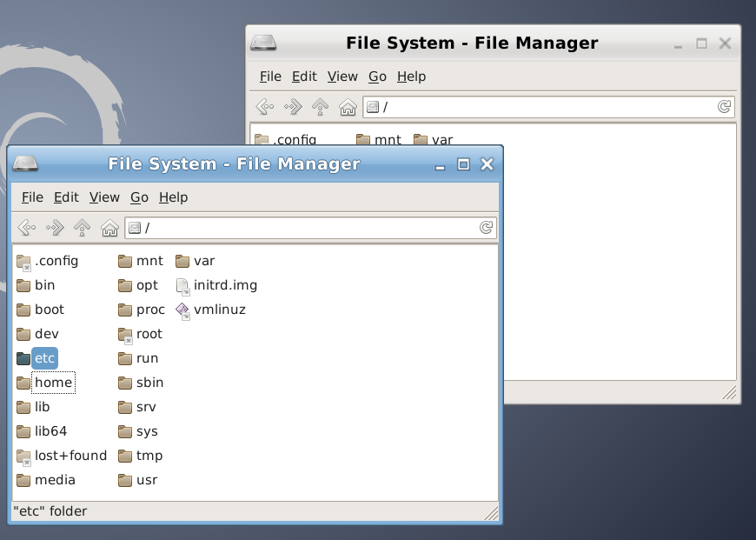Screen dimensions: 756x540
Task: Select the tmp folder
Action: coord(140,456)
